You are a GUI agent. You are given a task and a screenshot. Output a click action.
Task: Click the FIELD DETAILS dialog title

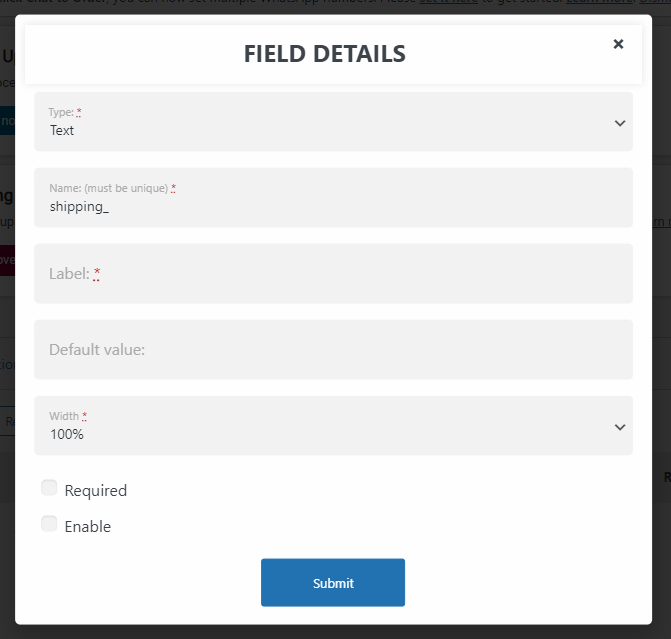pos(325,53)
